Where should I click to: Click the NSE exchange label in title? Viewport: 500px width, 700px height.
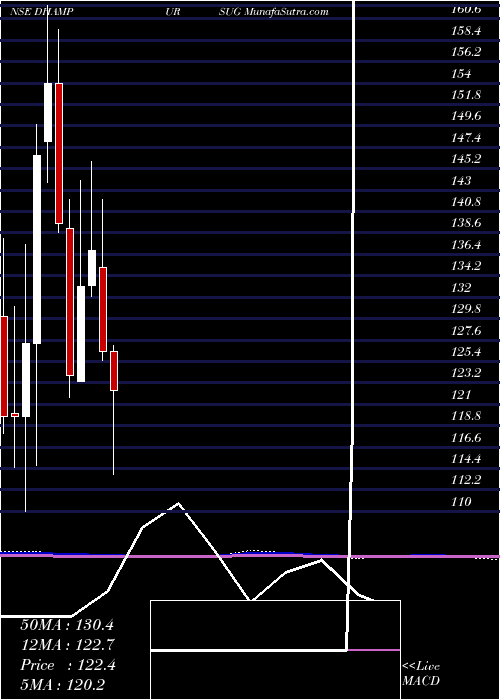pyautogui.click(x=20, y=12)
